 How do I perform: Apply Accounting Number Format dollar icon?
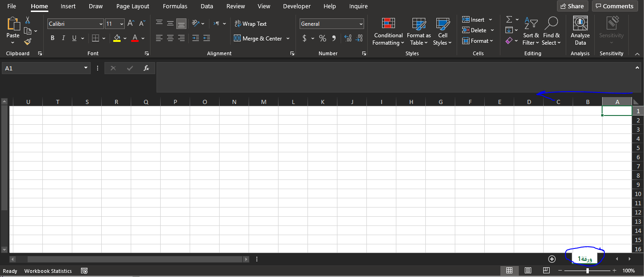point(304,38)
